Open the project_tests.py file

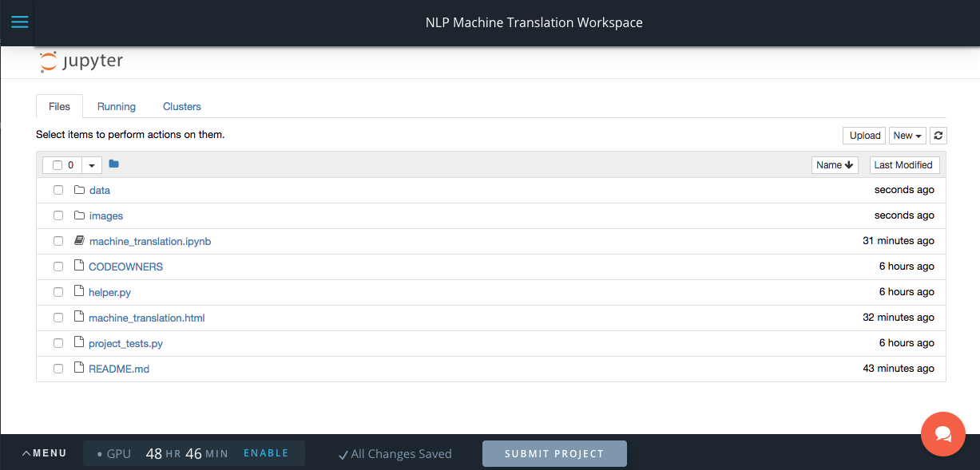(x=125, y=342)
